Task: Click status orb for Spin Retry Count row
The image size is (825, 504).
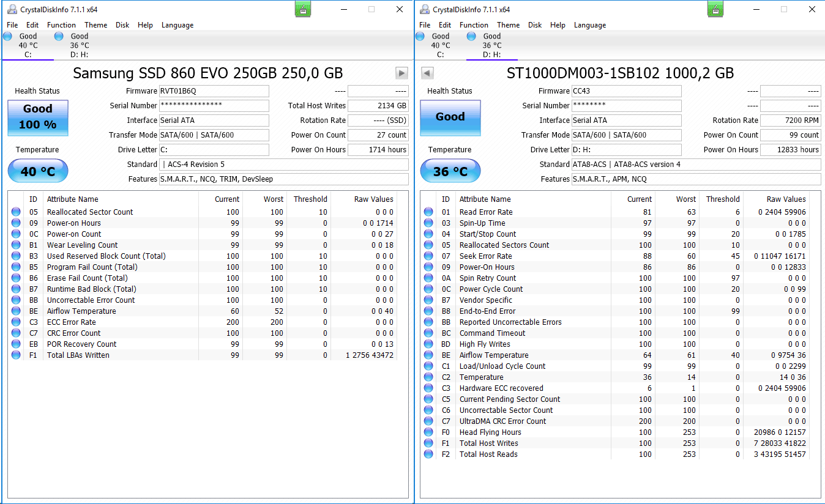Action: [x=428, y=278]
